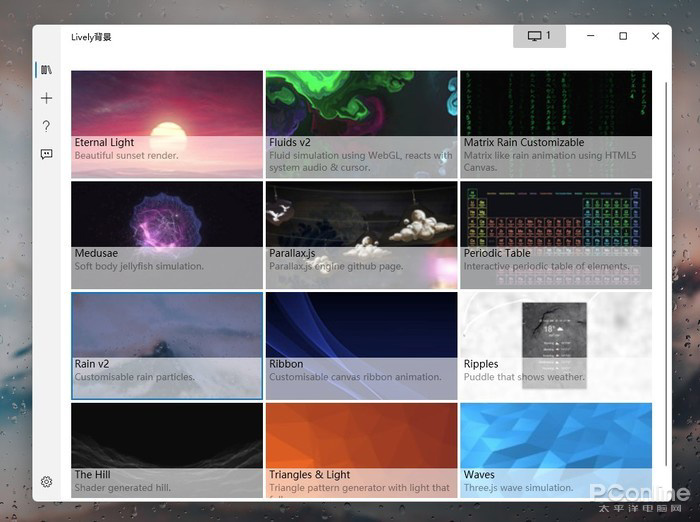
Task: Maximize the Lively window
Action: (x=623, y=36)
